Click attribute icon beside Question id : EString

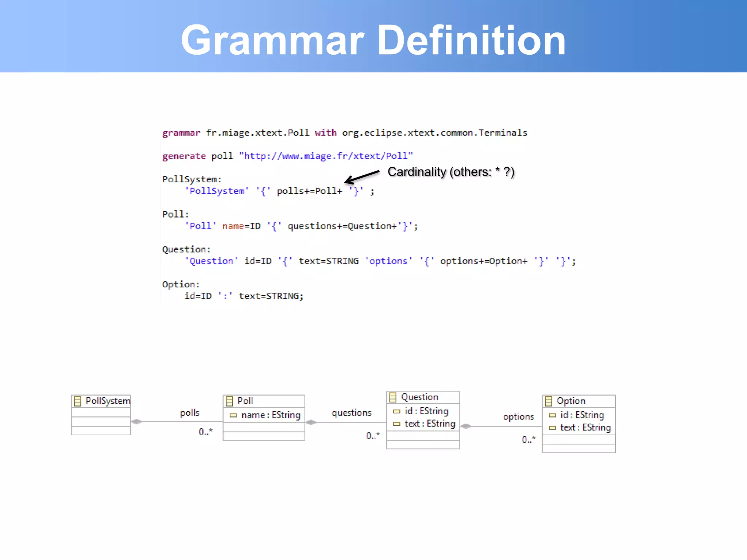tap(396, 412)
